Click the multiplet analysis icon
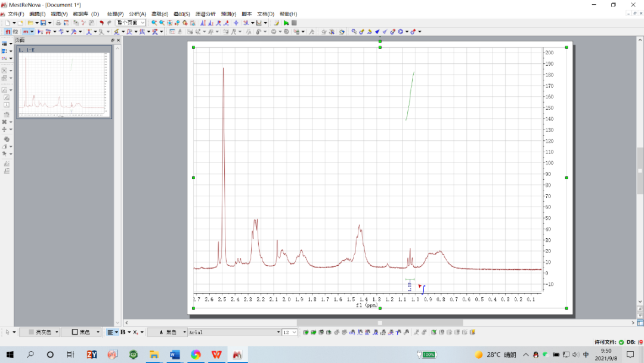This screenshot has width=644, height=363. coord(142,32)
